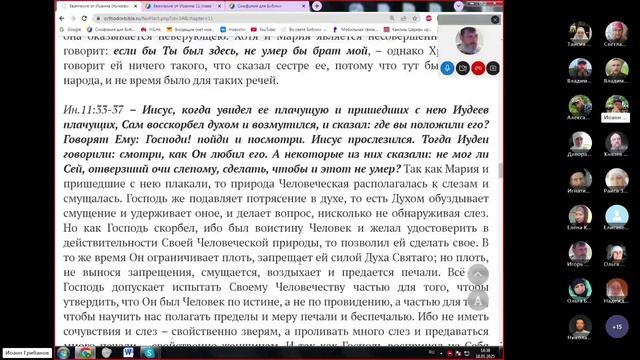
Task: Open the Новости bookmark
Action: tap(233, 29)
